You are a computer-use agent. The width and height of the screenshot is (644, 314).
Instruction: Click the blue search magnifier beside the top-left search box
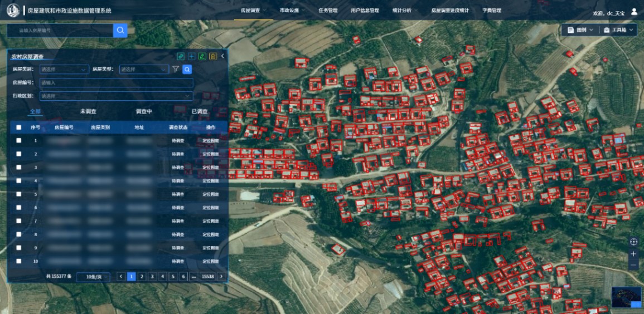pyautogui.click(x=120, y=30)
